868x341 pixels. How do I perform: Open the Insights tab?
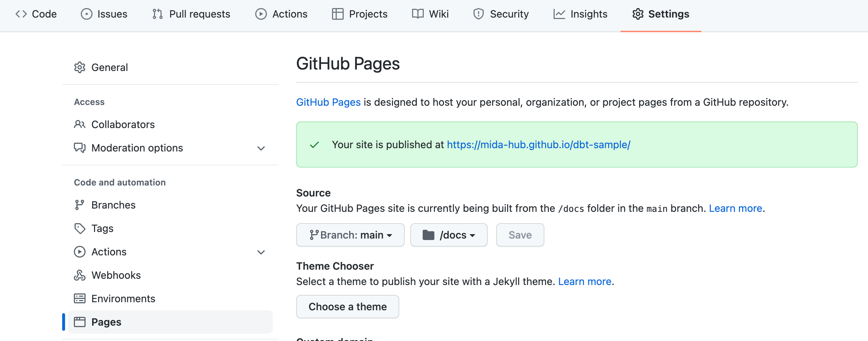click(x=580, y=14)
